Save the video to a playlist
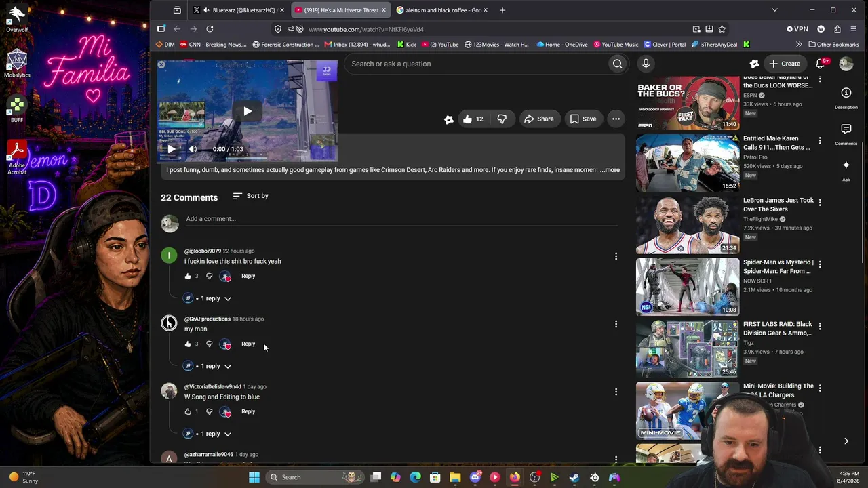Screen dimensions: 868x488 click(583, 119)
